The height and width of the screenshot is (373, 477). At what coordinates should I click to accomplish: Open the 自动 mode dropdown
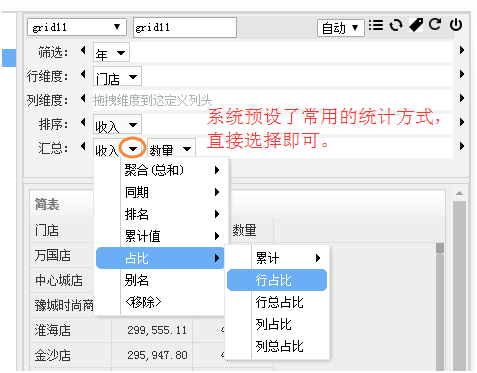[x=340, y=28]
